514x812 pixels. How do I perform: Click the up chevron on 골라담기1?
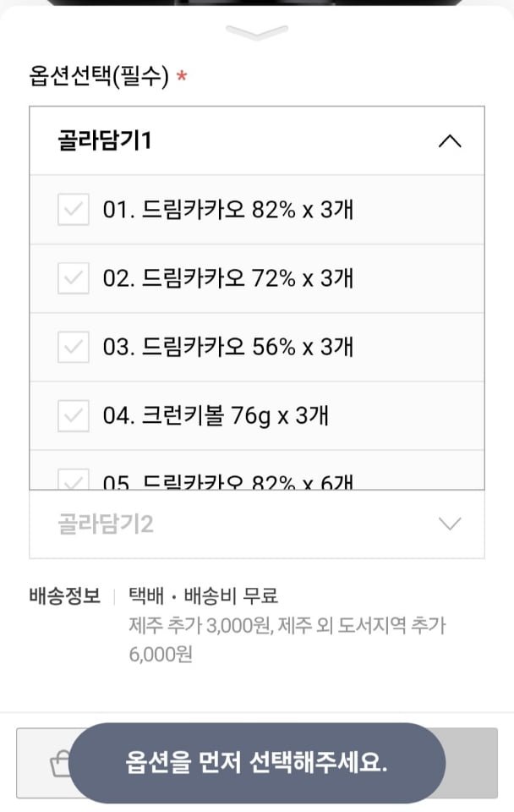click(x=450, y=141)
